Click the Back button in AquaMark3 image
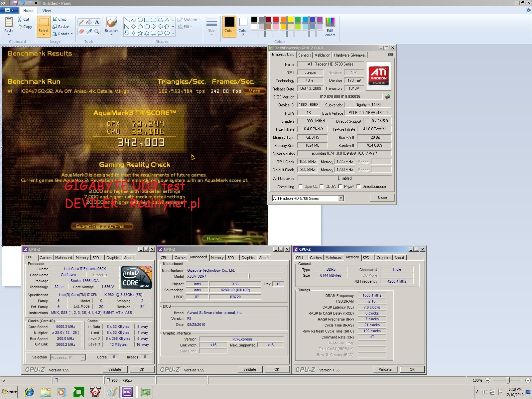The image size is (532, 399). pyautogui.click(x=233, y=239)
